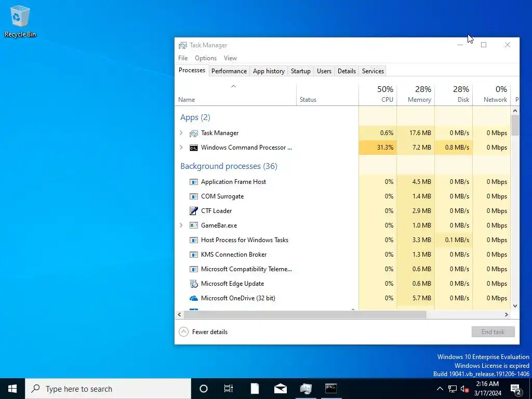532x399 pixels.
Task: Open the File menu
Action: [183, 58]
